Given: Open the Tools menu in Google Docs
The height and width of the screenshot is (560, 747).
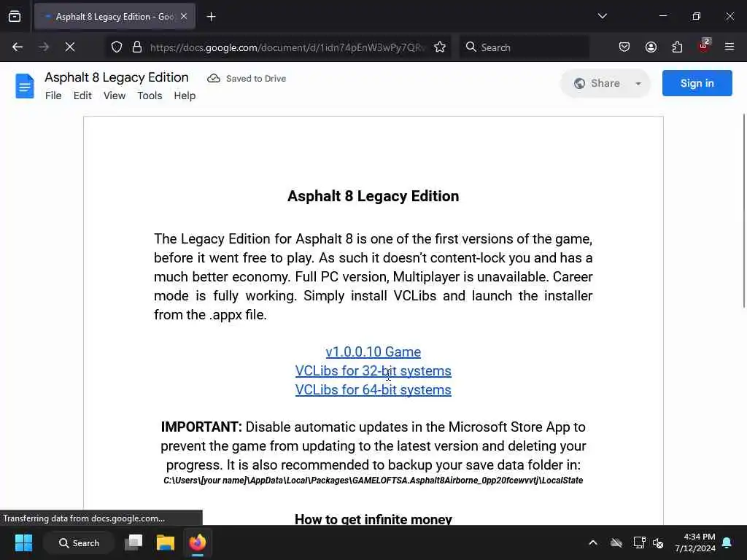Looking at the screenshot, I should click(150, 96).
